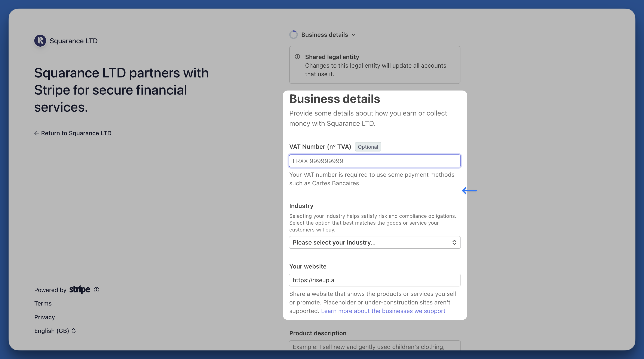Click the Optional badge beside VAT Number
Screen dimensions: 644x359
coord(368,147)
